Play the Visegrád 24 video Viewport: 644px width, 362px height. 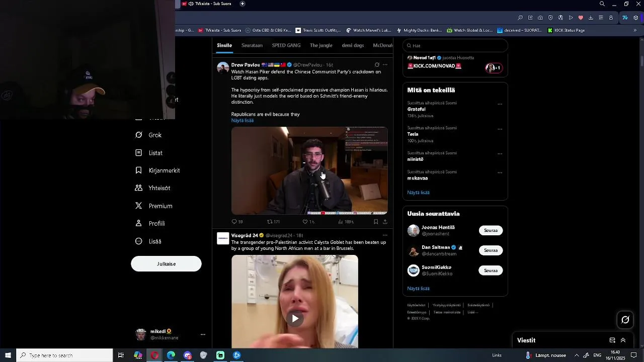coord(295,318)
